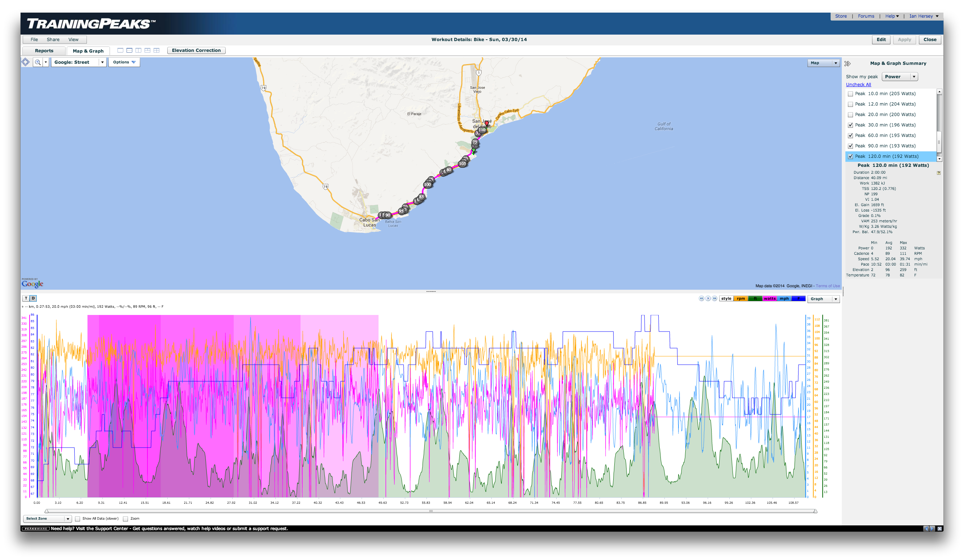The image size is (964, 560).
Task: Click the magenta watts color swatch
Action: click(769, 299)
